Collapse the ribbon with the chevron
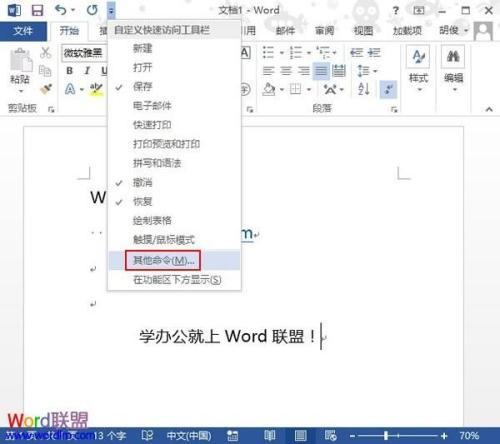 tap(489, 109)
